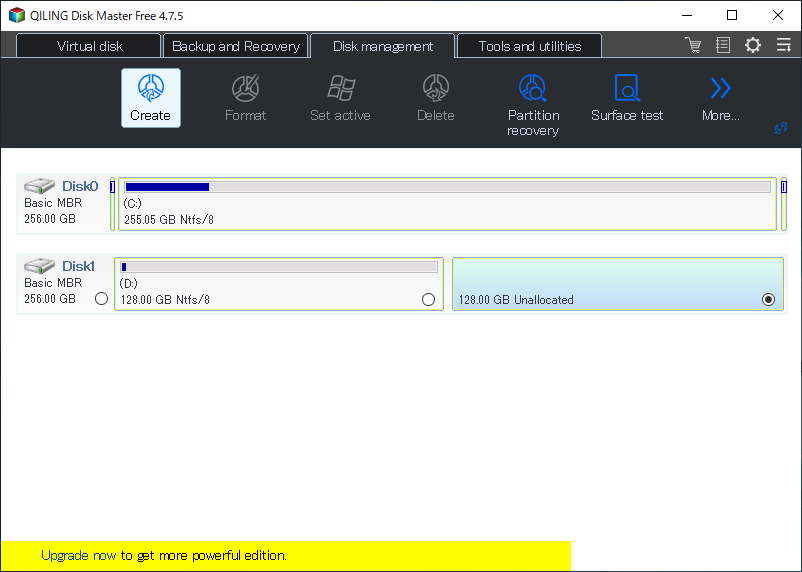Select the 128.00 GB Unallocated block

(618, 284)
